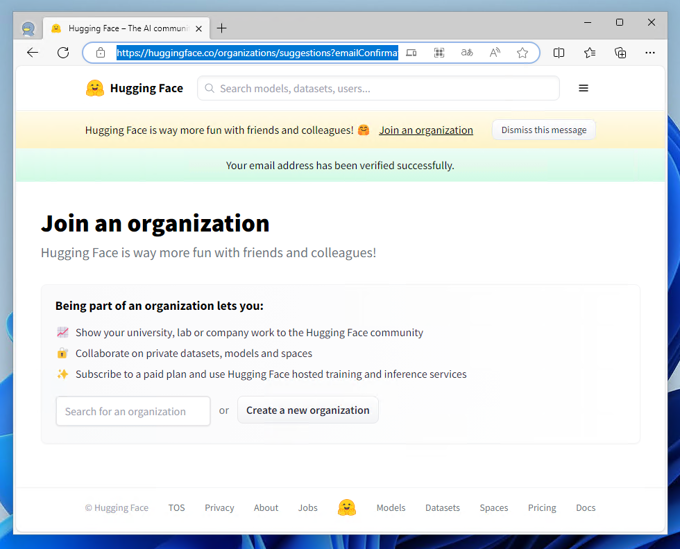Open the Models footer link
Viewport: 680px width, 549px height.
tap(391, 507)
